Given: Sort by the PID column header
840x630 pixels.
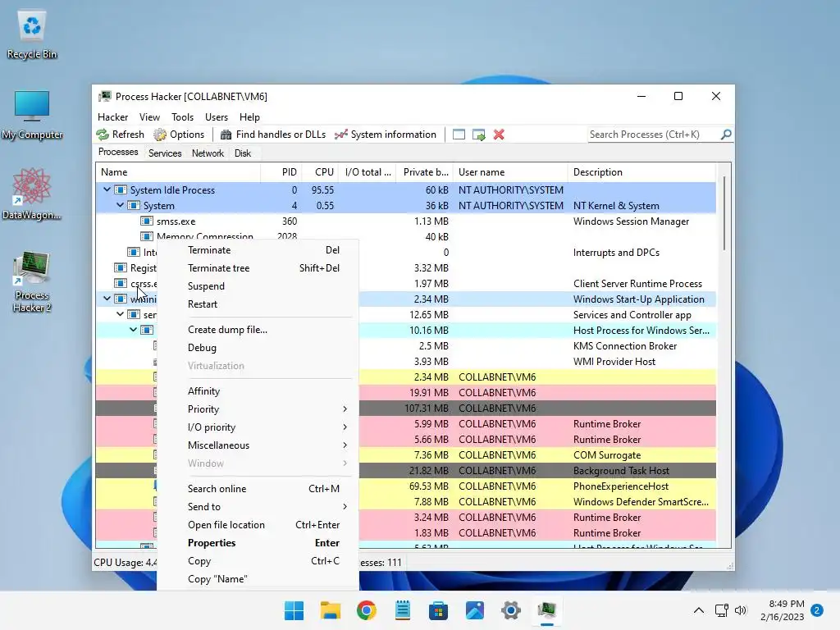Looking at the screenshot, I should (282, 172).
